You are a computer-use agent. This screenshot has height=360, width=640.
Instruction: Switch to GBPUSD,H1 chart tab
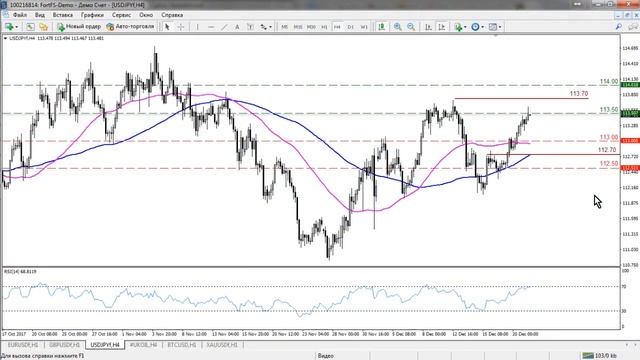coord(64,345)
